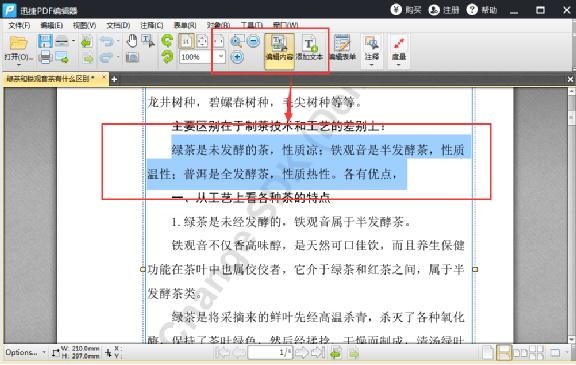
Task: Click vertical scrollbar up arrow
Action: 571,91
